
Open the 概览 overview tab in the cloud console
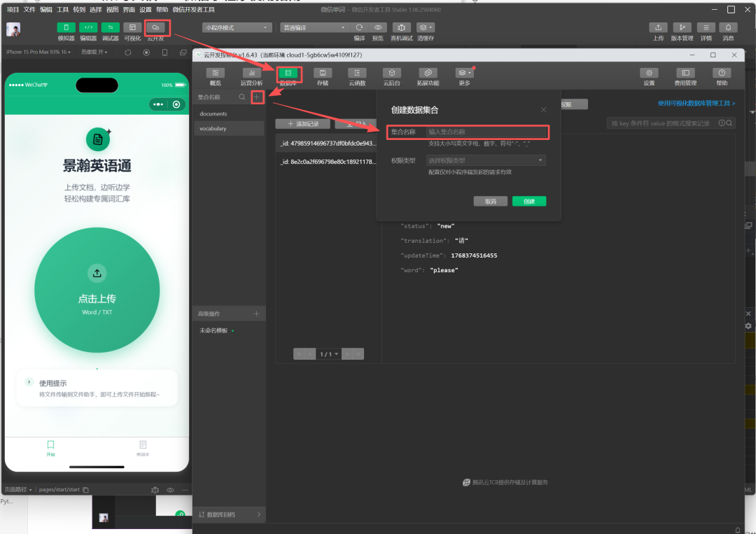pos(215,76)
